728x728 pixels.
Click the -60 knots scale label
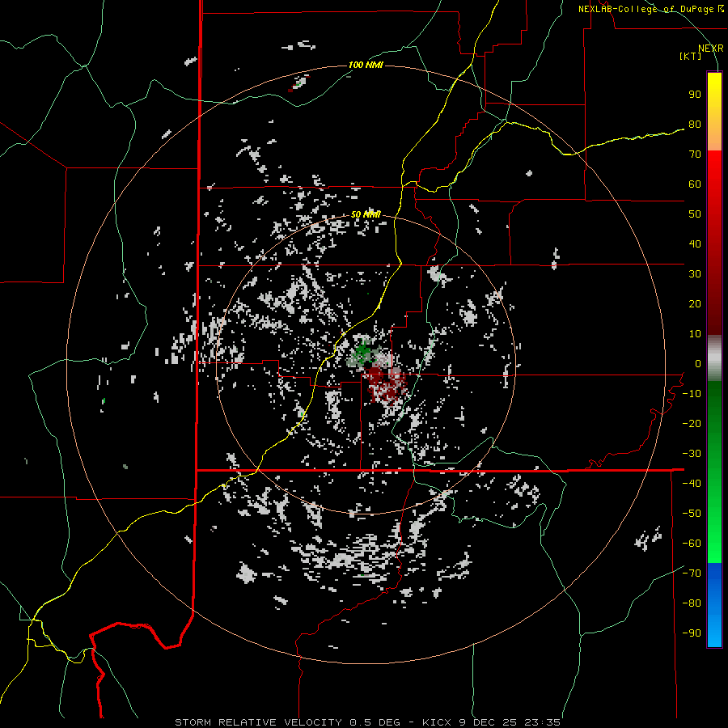click(x=692, y=544)
